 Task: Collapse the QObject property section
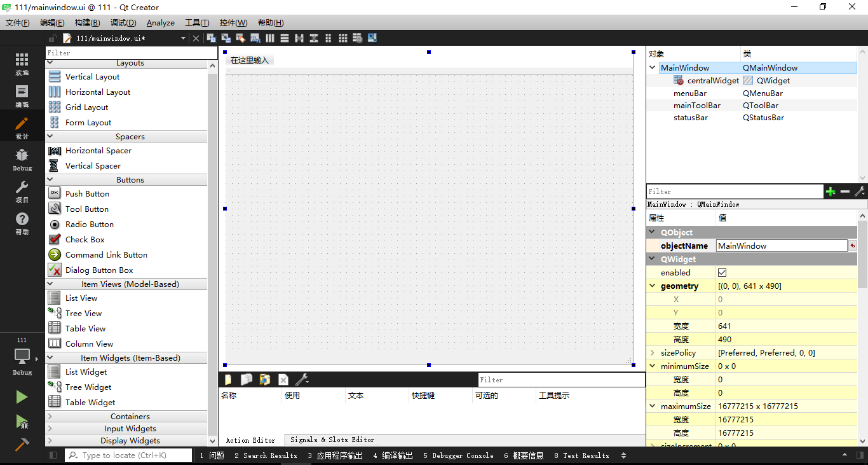click(653, 232)
